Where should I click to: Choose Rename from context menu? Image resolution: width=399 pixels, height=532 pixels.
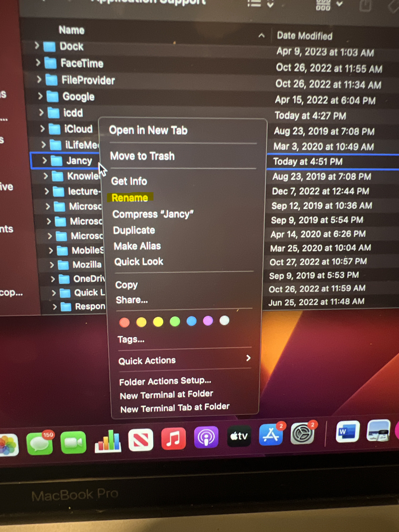pos(130,198)
